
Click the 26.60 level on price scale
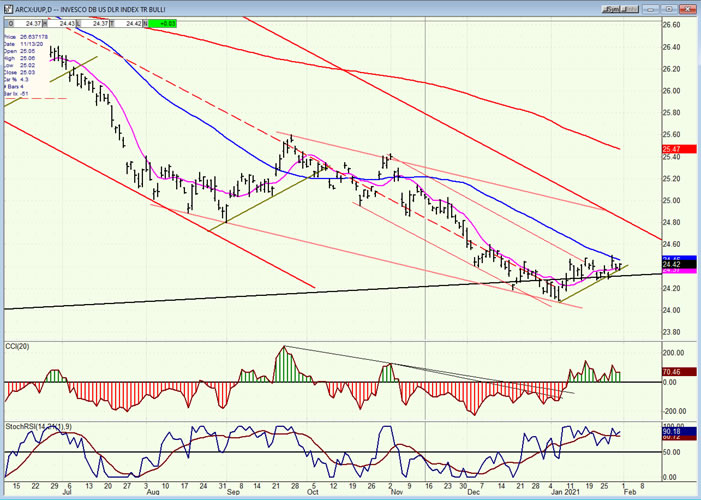pos(673,25)
